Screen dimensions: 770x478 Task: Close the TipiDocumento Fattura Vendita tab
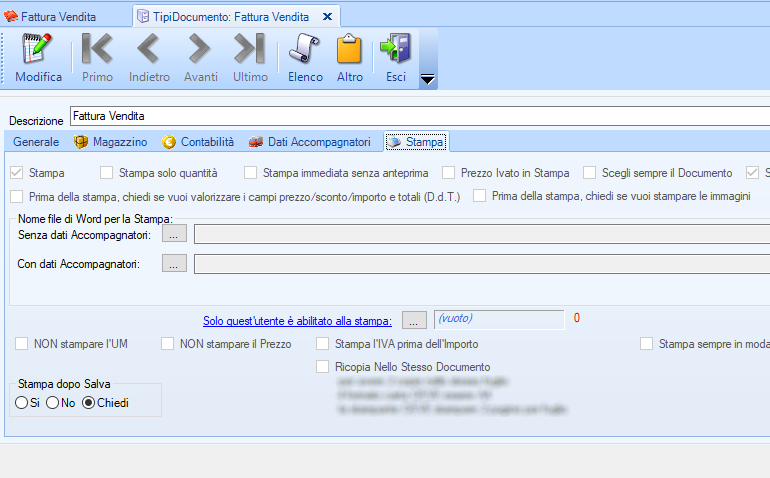tap(327, 16)
